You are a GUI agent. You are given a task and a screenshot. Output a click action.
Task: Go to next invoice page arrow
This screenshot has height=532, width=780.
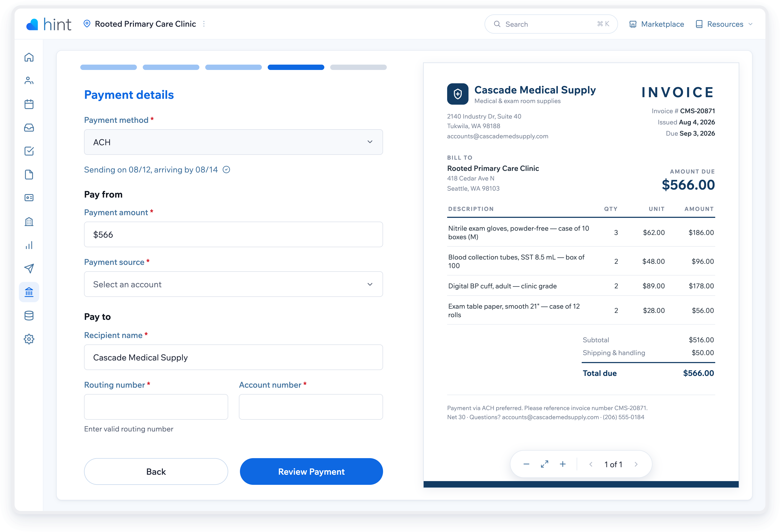[x=636, y=464]
